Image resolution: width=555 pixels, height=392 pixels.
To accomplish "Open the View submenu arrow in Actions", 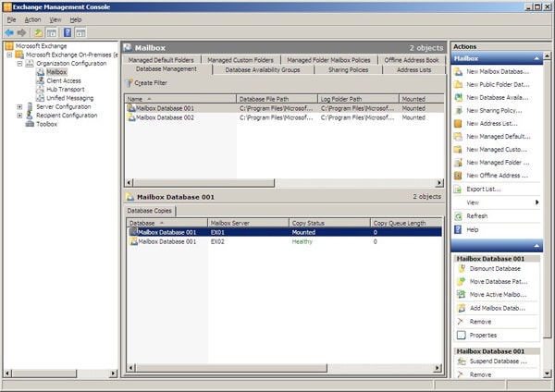I will pos(536,202).
